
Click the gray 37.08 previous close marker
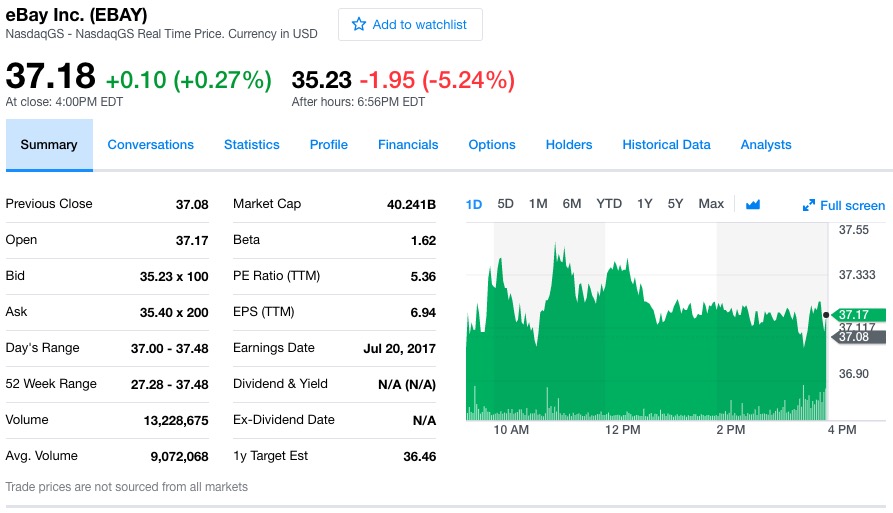(858, 337)
